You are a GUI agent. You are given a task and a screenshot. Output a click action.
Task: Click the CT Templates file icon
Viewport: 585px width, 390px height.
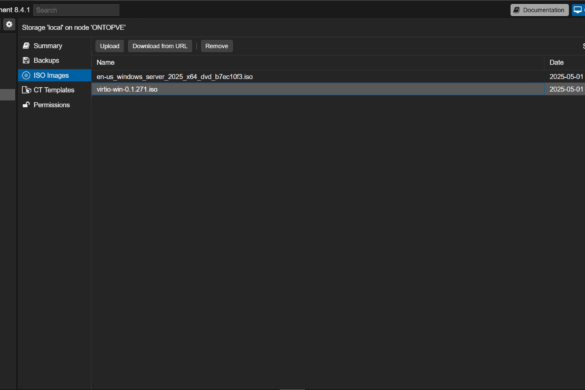(x=26, y=90)
